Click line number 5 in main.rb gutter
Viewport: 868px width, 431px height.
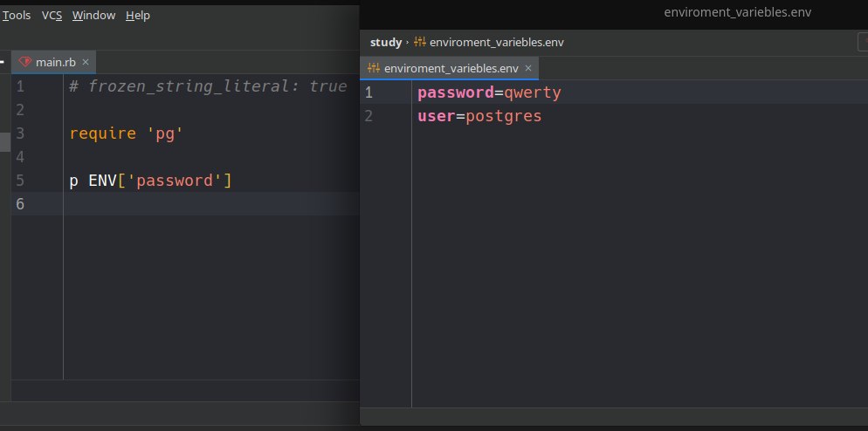[x=20, y=181]
